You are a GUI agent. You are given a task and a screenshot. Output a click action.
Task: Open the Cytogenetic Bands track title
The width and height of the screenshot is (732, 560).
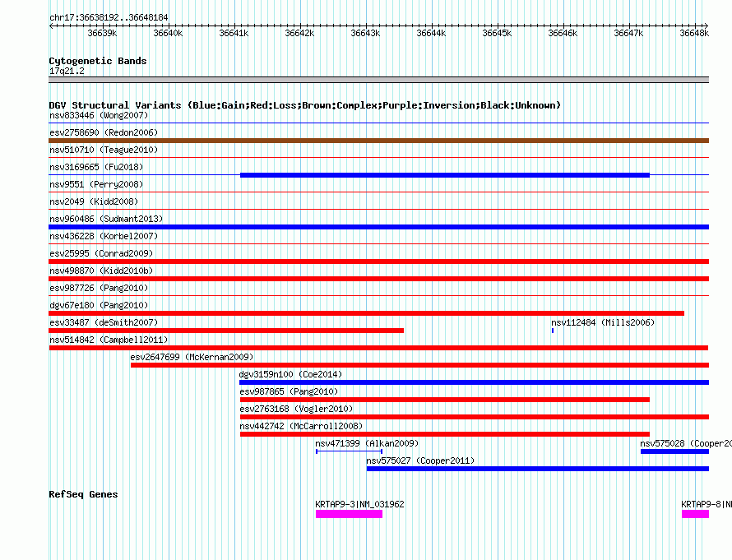[98, 61]
